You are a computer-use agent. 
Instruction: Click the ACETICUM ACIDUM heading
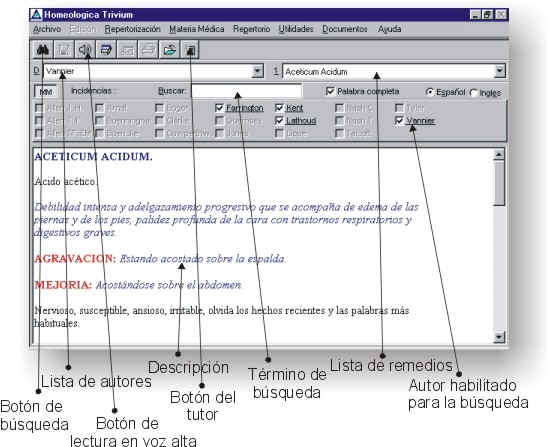pyautogui.click(x=93, y=156)
